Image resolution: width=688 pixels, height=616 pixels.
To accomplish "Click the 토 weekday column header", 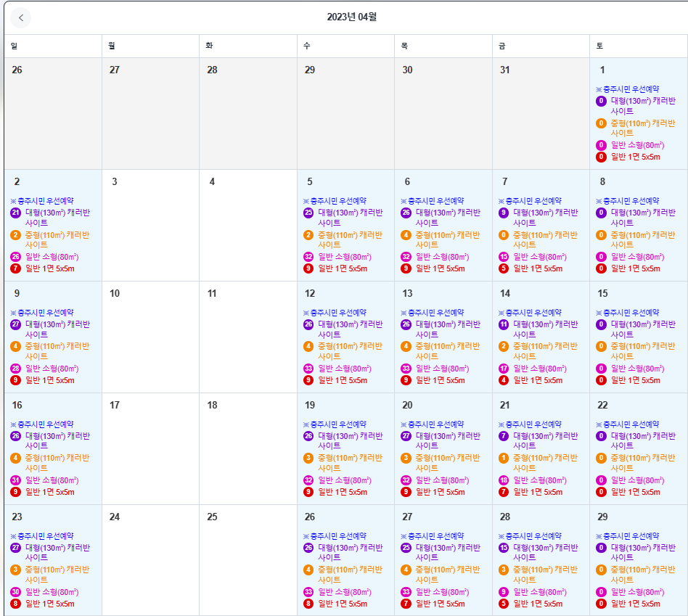I will click(x=639, y=46).
